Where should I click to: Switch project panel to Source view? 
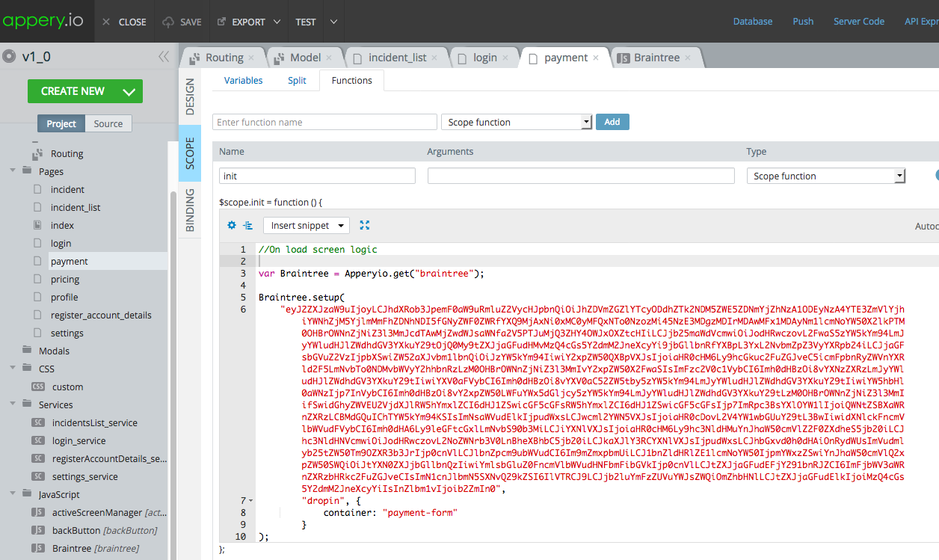pyautogui.click(x=108, y=123)
